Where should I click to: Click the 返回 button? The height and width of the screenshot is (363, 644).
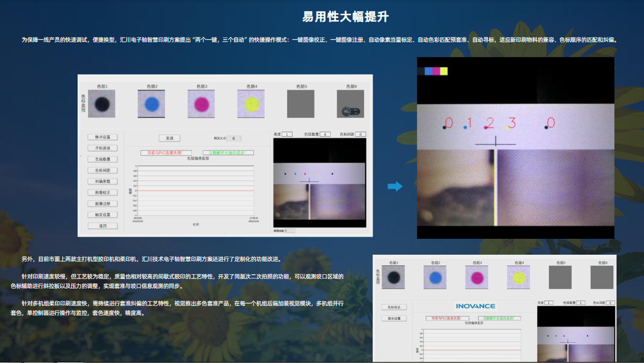pos(102,226)
